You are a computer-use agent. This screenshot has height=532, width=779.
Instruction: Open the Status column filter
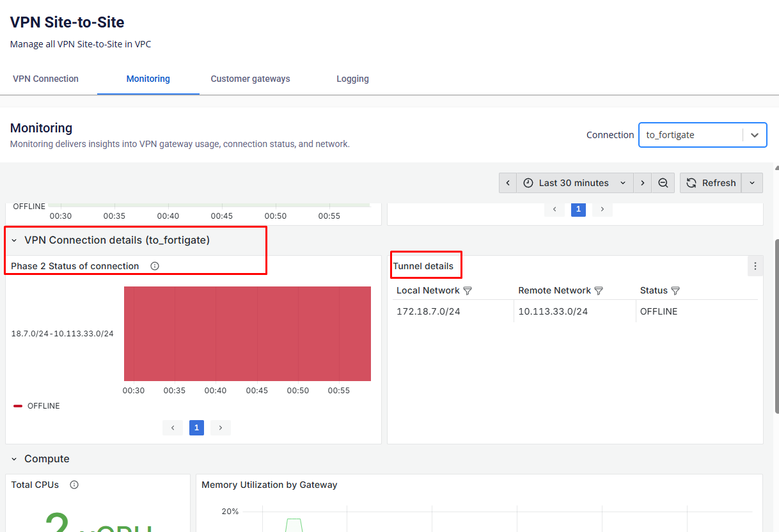click(675, 291)
